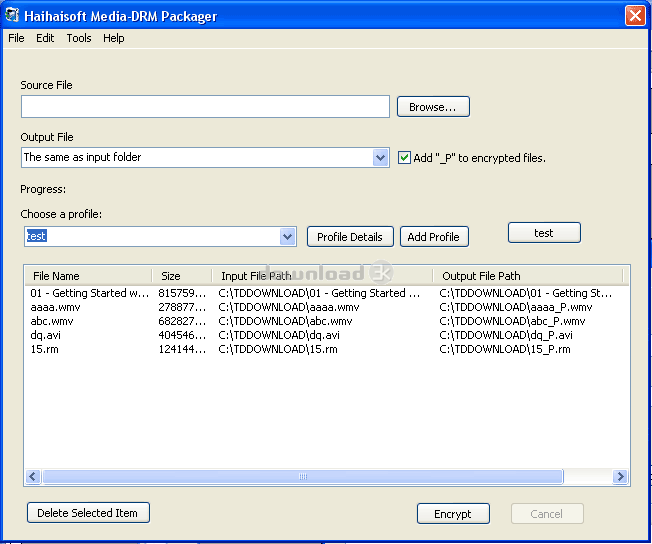
Task: Click size value 278877...
Action: pyautogui.click(x=182, y=307)
